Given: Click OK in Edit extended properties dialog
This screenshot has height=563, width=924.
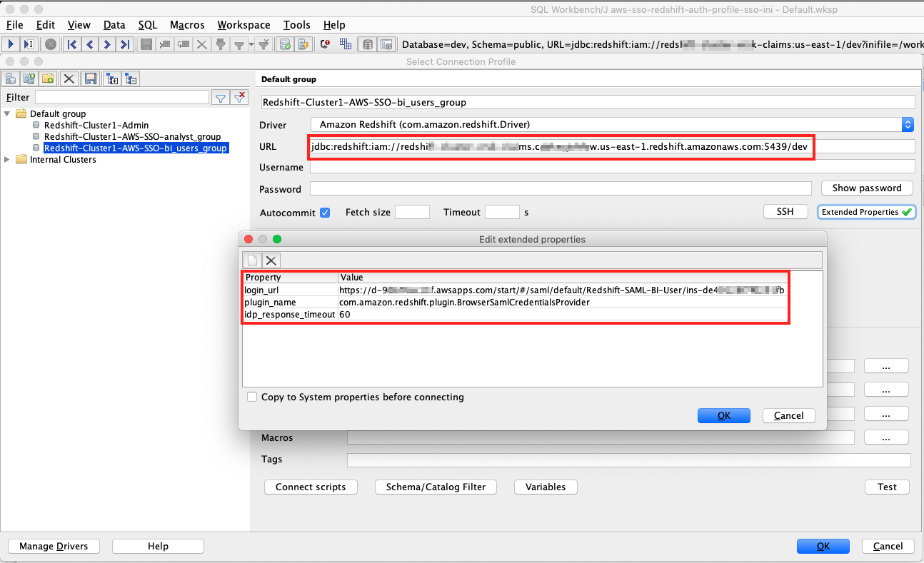Looking at the screenshot, I should pyautogui.click(x=724, y=416).
